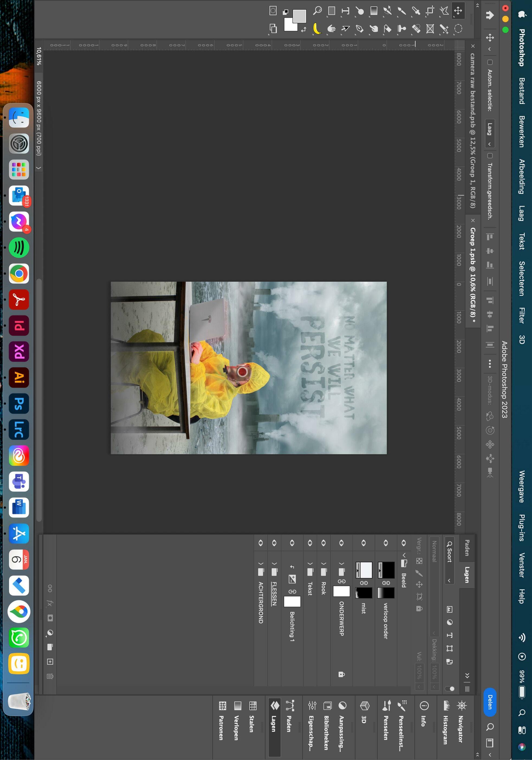Select the Hand tool
The height and width of the screenshot is (760, 532).
coord(331,29)
